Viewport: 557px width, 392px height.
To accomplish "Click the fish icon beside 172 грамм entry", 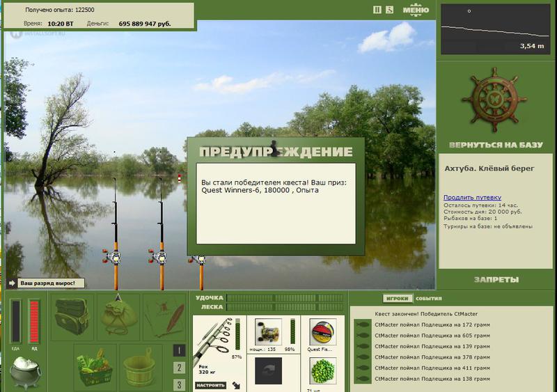I will click(362, 324).
